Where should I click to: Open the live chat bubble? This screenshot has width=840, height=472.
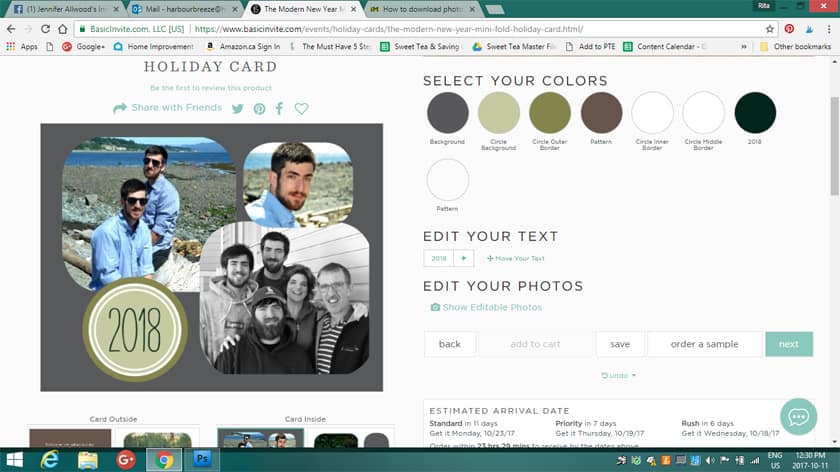pyautogui.click(x=798, y=417)
